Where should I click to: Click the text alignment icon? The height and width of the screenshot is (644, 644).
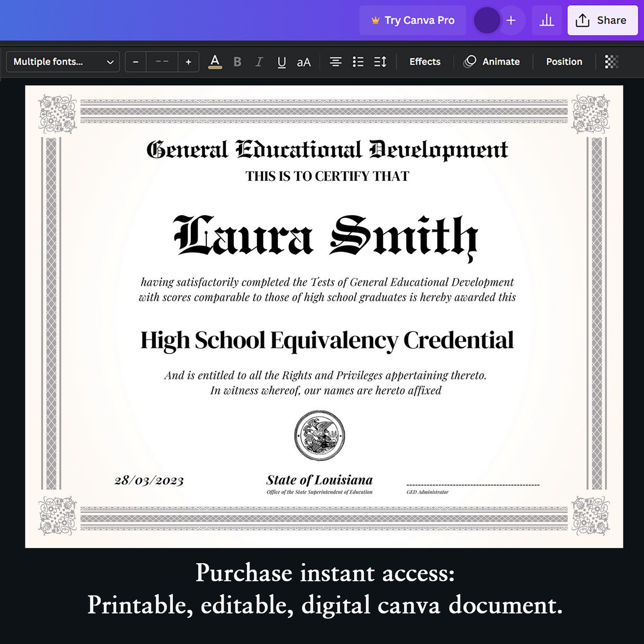tap(336, 62)
